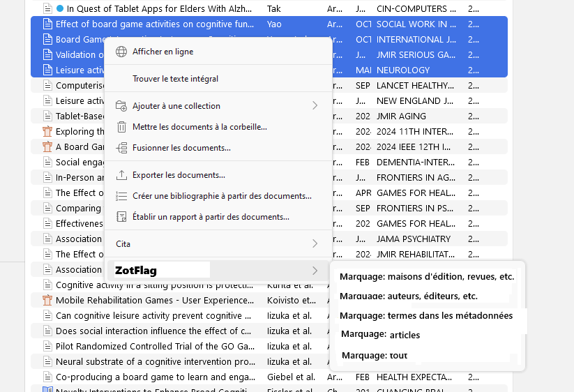Viewport: 574px width, 392px height.
Task: Open the ZotFlag menu entry
Action: click(218, 271)
